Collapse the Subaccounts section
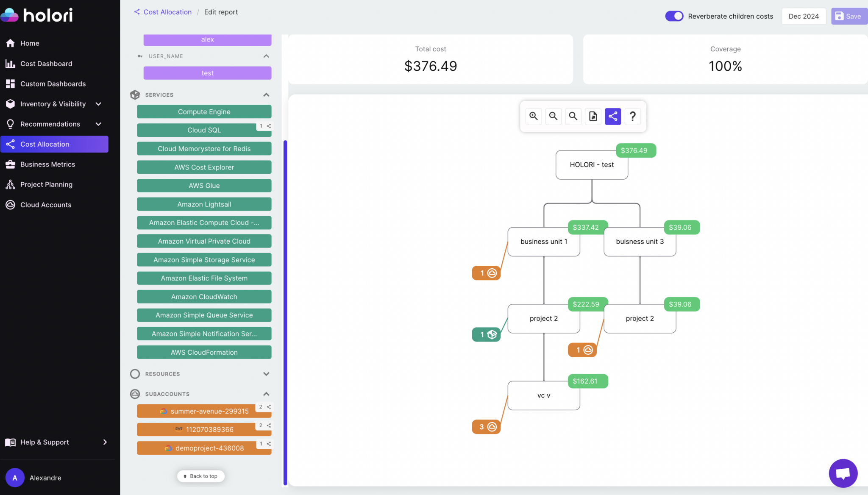 [266, 394]
